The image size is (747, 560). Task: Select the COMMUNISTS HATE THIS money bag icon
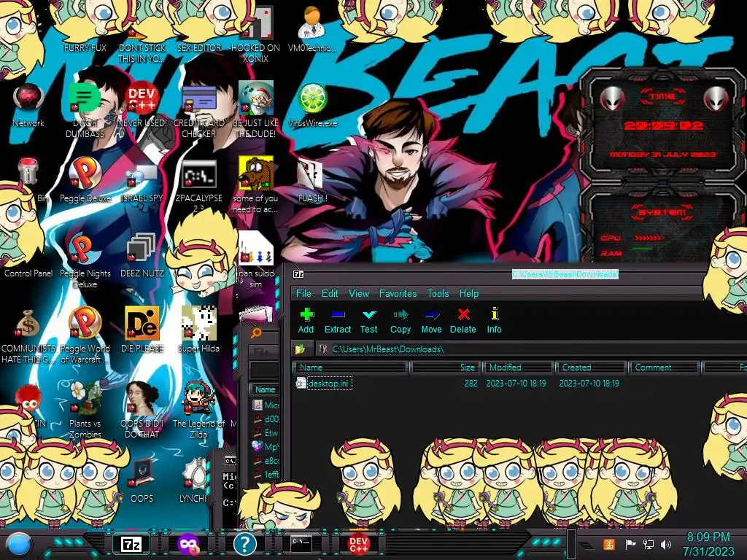(x=28, y=335)
